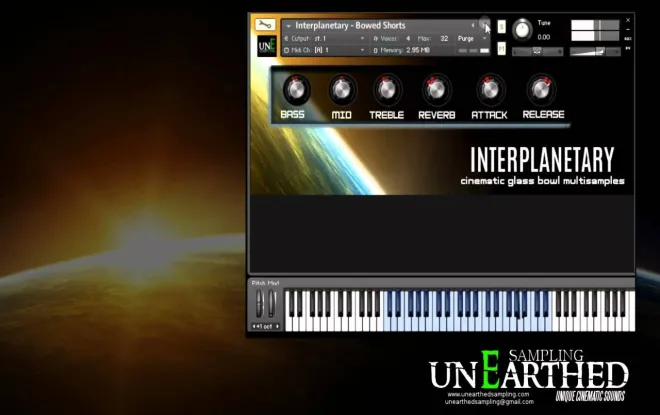The image size is (660, 415).
Task: Click the MID knob
Action: (341, 90)
